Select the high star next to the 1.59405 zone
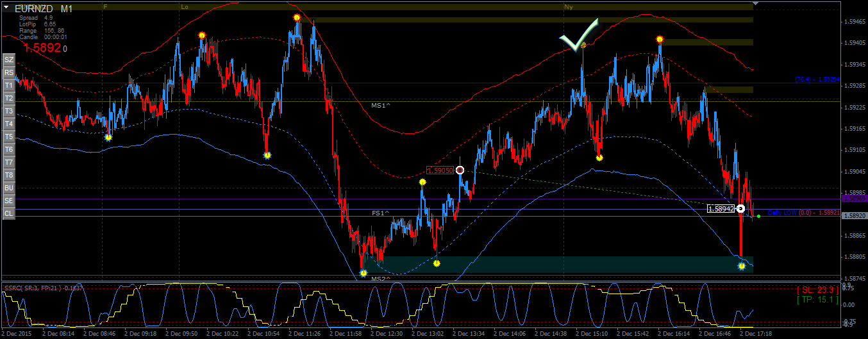 [660, 39]
